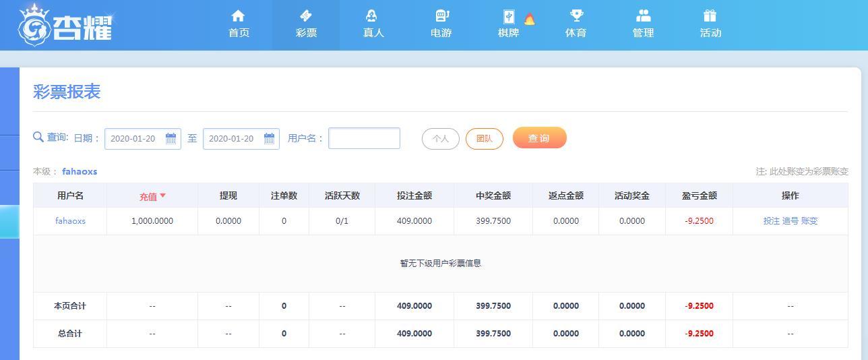Click the highlighted light-blue left sidebar tab
Image resolution: width=868 pixels, height=360 pixels.
(x=9, y=222)
